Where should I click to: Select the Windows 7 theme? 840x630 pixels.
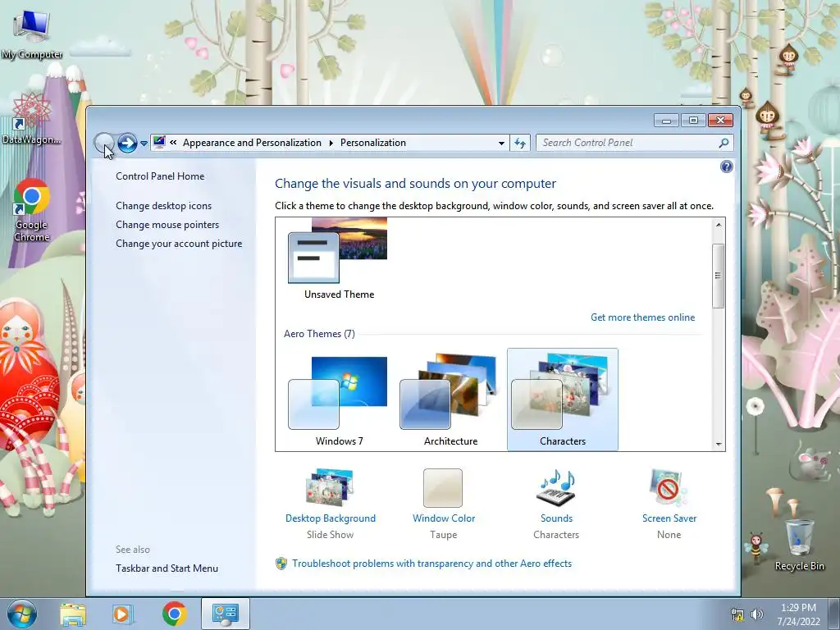pos(339,399)
